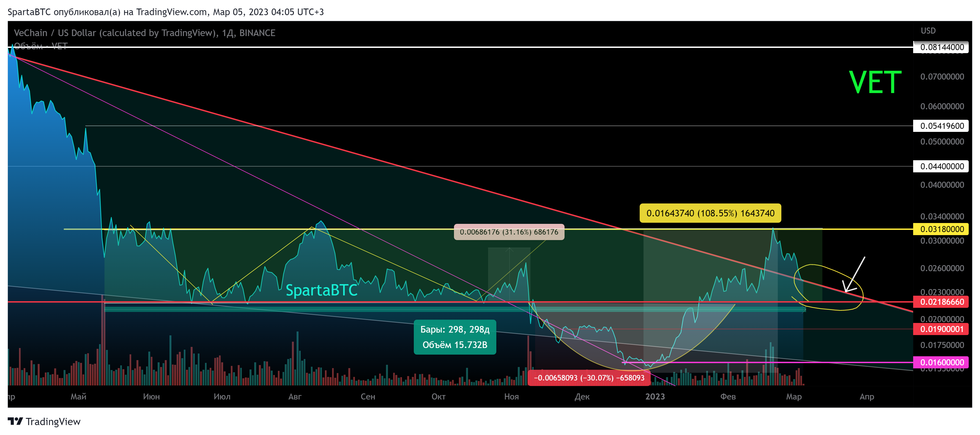Click the Апр month on time axis

click(867, 396)
